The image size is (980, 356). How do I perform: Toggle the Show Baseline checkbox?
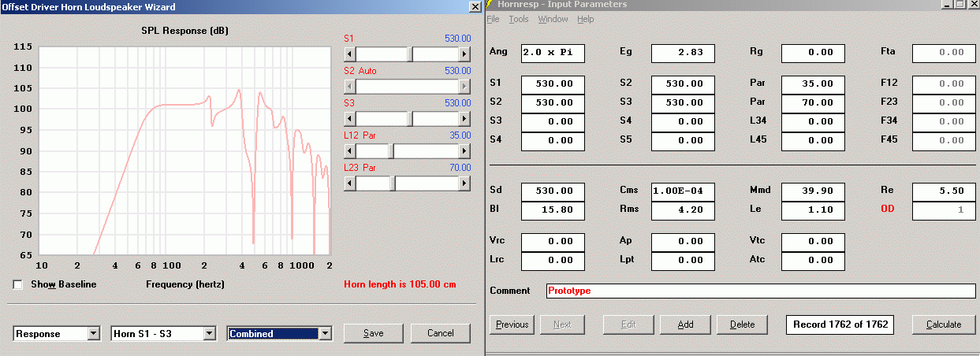click(18, 284)
